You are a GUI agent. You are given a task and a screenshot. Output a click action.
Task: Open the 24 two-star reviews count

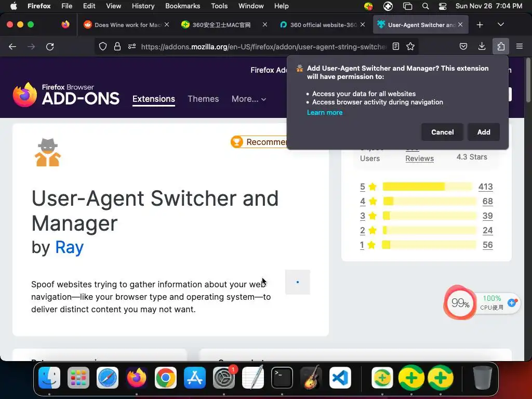point(487,230)
